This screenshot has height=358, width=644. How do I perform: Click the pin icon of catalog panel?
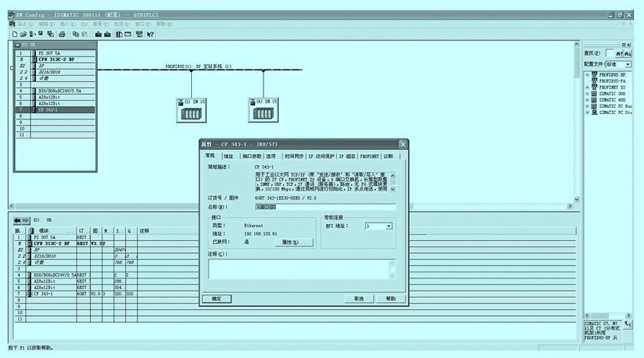click(x=624, y=44)
